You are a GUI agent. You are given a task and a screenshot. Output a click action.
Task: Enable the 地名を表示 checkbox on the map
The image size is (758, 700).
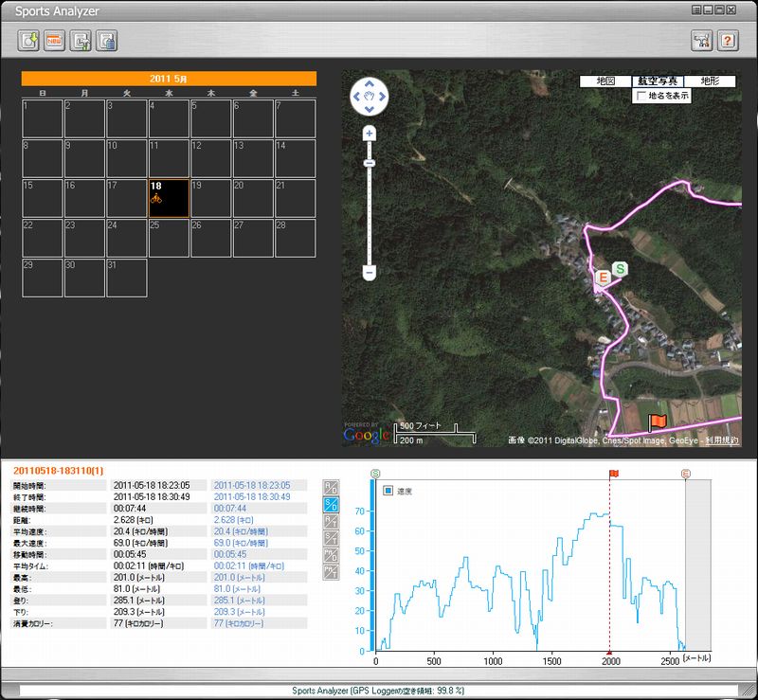tap(641, 96)
